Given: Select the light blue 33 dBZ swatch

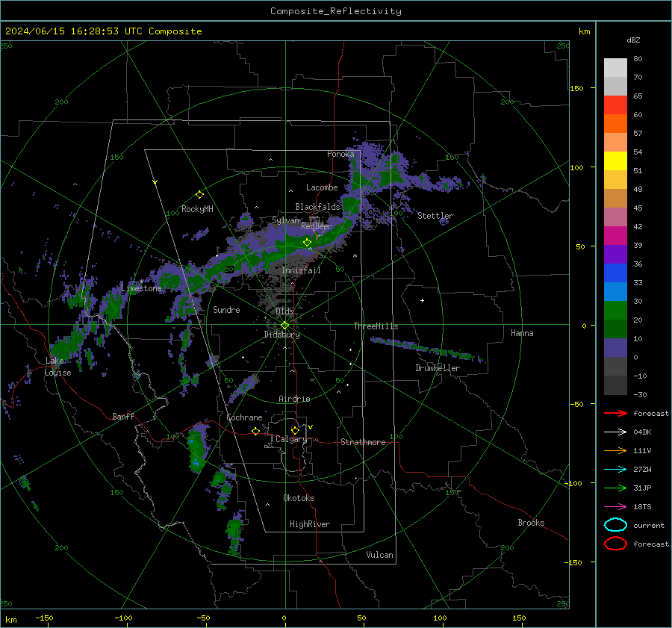Looking at the screenshot, I should pyautogui.click(x=615, y=291).
